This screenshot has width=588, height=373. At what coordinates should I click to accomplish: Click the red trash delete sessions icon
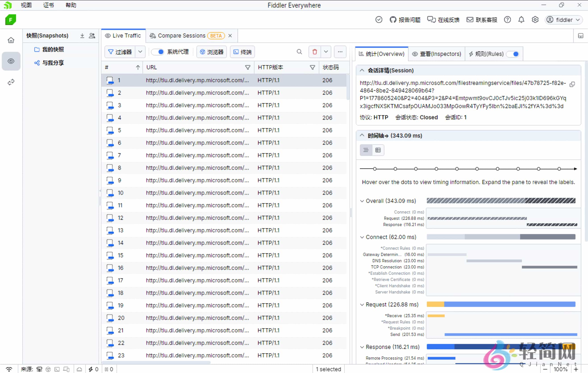pyautogui.click(x=315, y=52)
